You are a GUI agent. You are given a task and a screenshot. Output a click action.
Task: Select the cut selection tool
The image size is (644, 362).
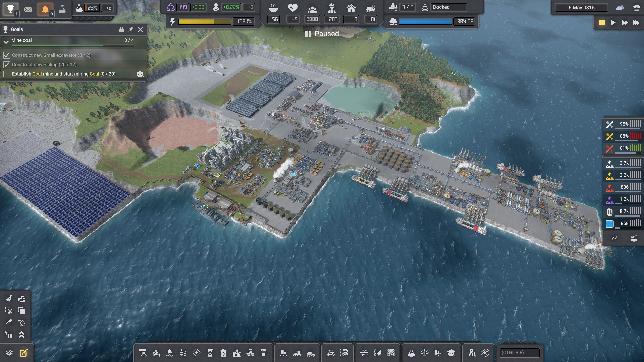point(9,310)
